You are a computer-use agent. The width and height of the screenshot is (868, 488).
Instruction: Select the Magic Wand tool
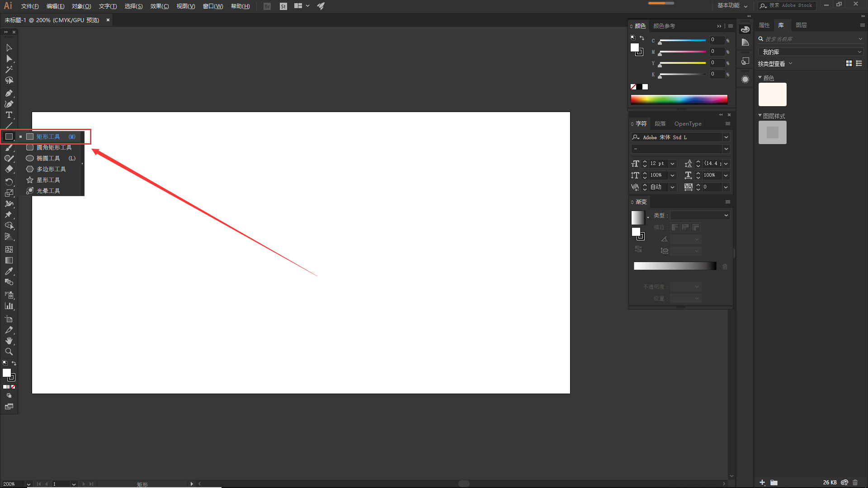click(x=9, y=70)
